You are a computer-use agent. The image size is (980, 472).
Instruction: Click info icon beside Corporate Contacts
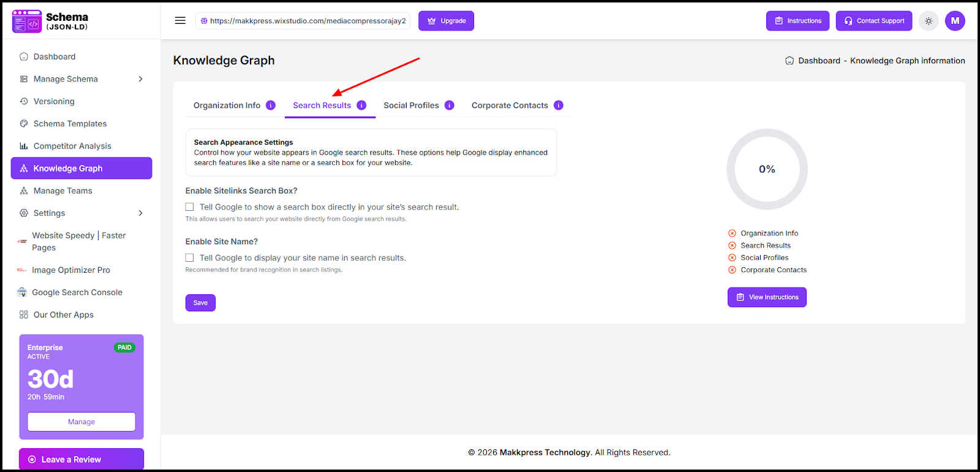pyautogui.click(x=559, y=105)
